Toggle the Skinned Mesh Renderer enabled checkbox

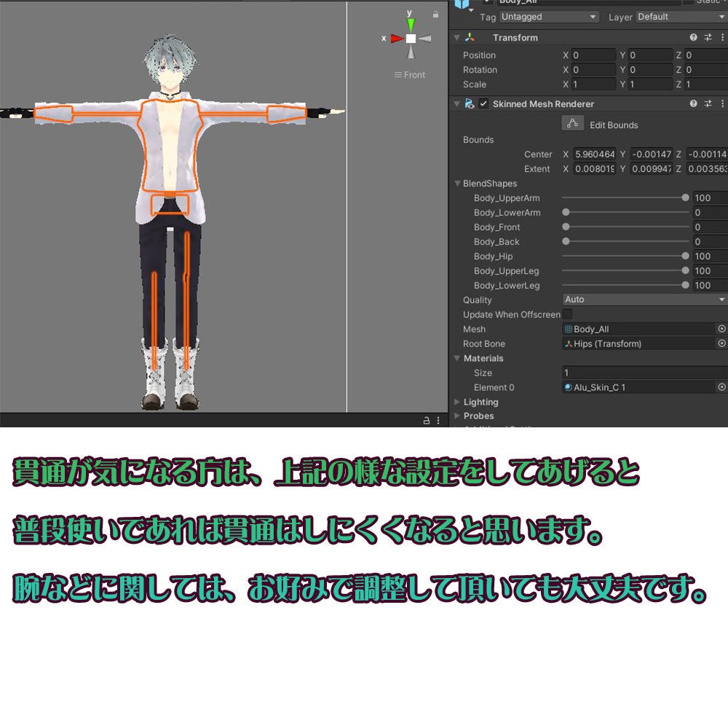pyautogui.click(x=483, y=103)
